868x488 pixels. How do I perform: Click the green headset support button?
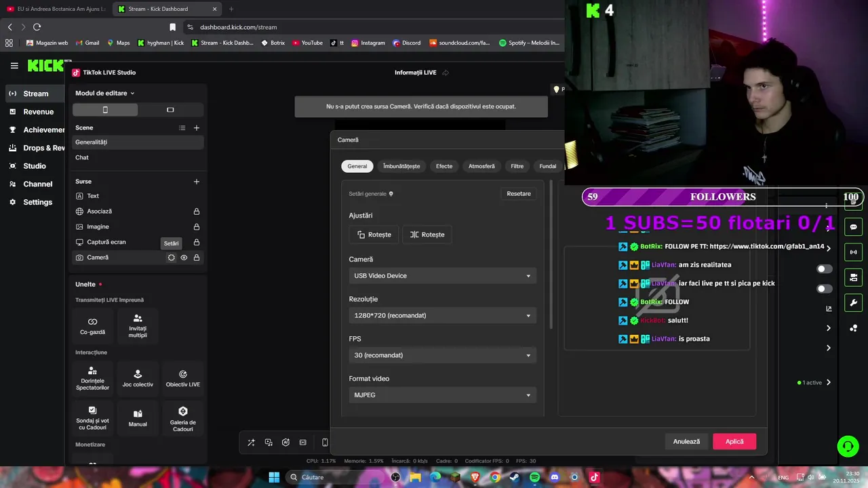point(848,446)
